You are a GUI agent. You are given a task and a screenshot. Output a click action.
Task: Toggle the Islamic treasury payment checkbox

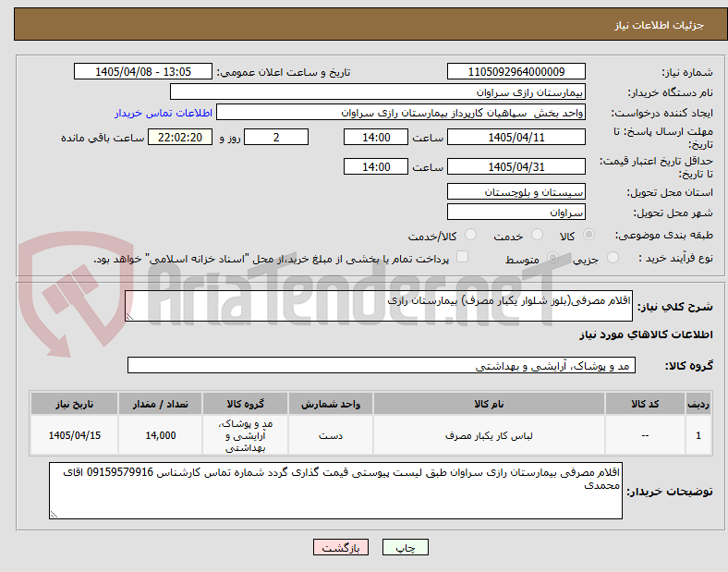tap(463, 257)
